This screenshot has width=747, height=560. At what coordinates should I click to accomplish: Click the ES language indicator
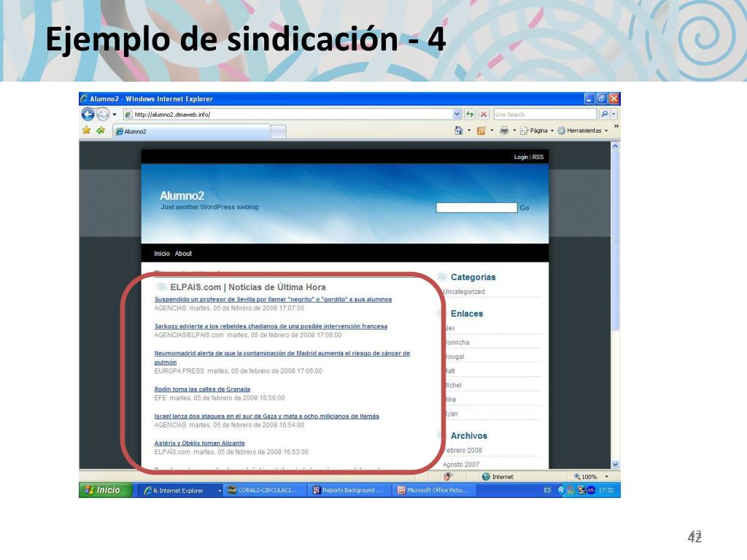click(547, 491)
